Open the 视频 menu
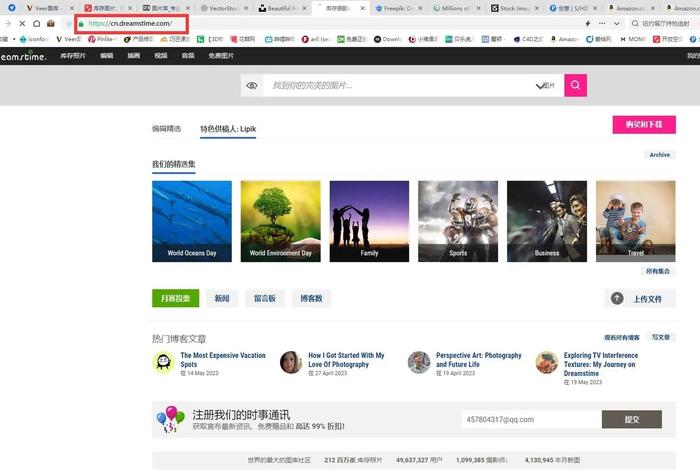Viewport: 700px width, 470px height. click(161, 56)
